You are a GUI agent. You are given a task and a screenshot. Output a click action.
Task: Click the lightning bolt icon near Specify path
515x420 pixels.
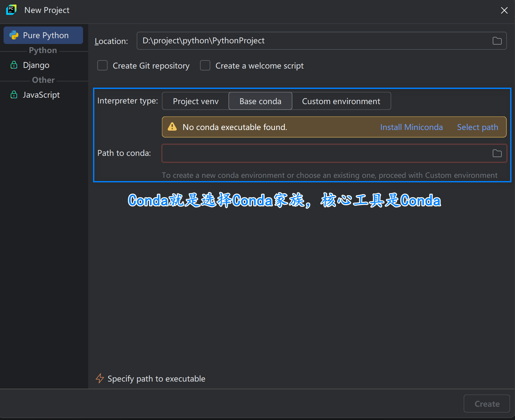point(100,378)
